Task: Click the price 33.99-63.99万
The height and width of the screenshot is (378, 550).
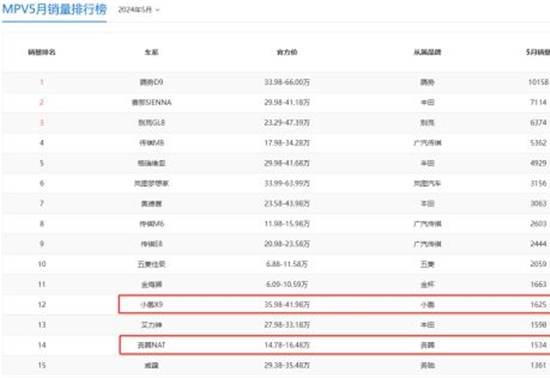Action: tap(287, 183)
